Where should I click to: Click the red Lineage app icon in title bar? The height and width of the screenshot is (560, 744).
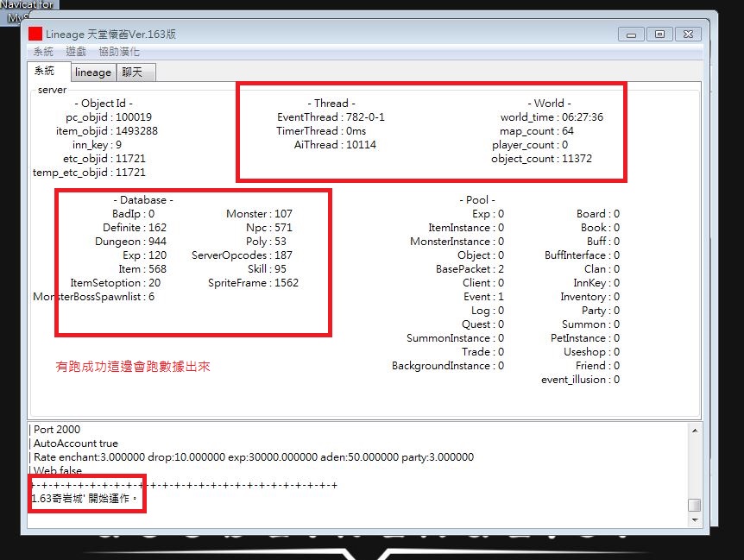point(35,34)
